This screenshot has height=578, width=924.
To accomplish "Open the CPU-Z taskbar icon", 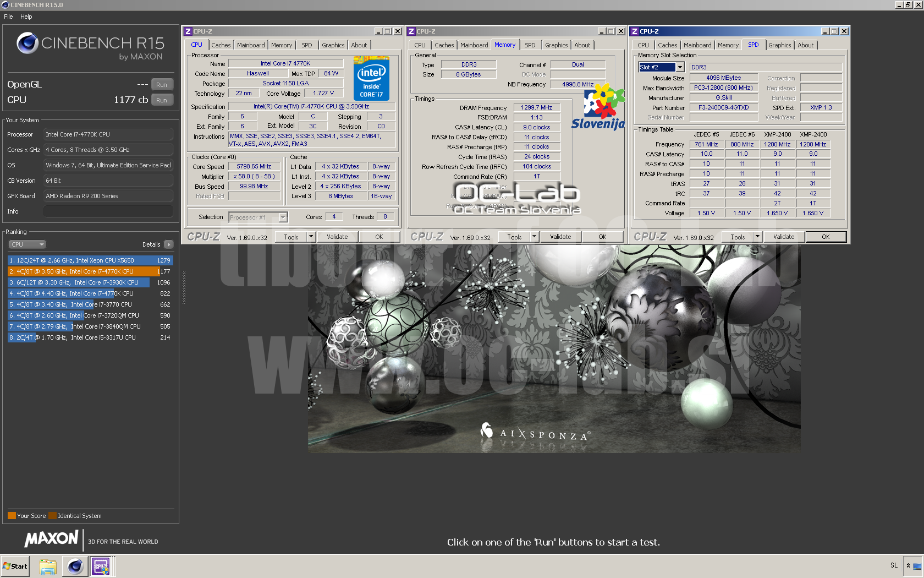I will tap(101, 566).
